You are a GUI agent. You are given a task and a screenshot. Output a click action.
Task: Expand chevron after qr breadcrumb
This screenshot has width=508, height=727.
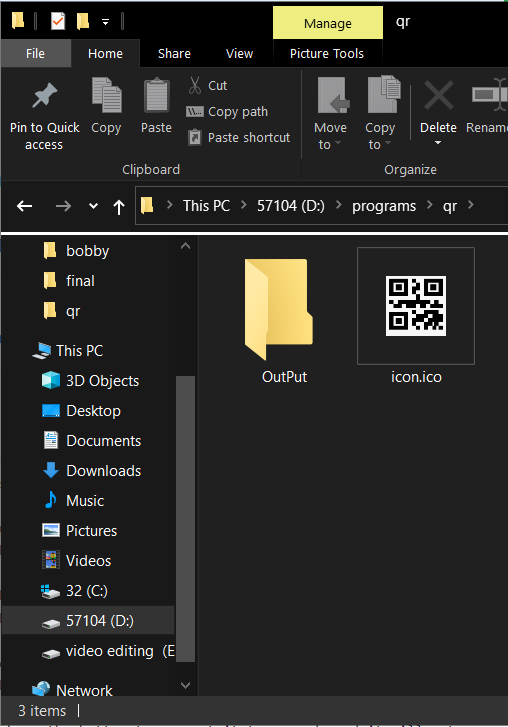[x=471, y=205]
